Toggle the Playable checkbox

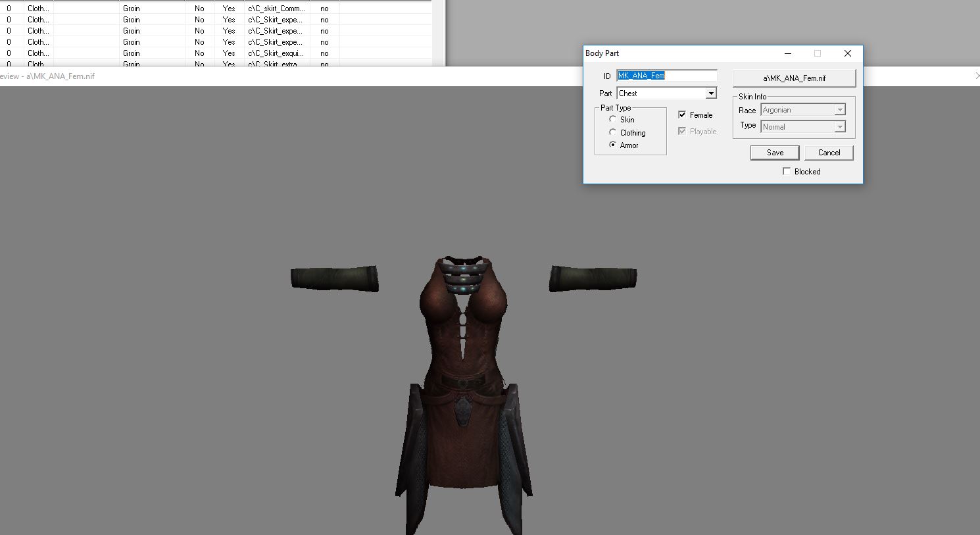682,131
